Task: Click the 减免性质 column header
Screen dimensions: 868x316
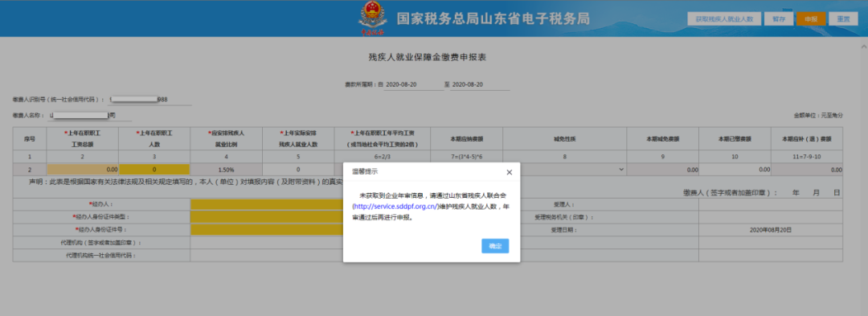Action: 565,139
